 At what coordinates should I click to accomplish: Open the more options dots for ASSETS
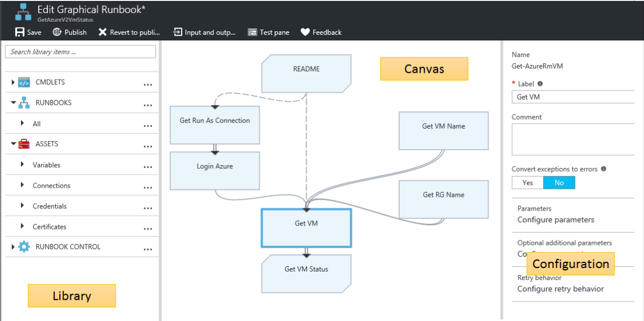[148, 146]
